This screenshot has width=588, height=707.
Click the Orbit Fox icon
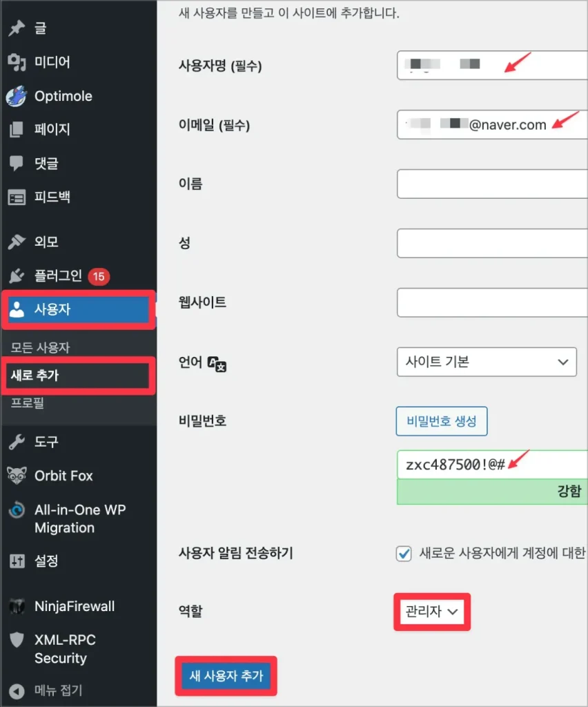[x=17, y=476]
